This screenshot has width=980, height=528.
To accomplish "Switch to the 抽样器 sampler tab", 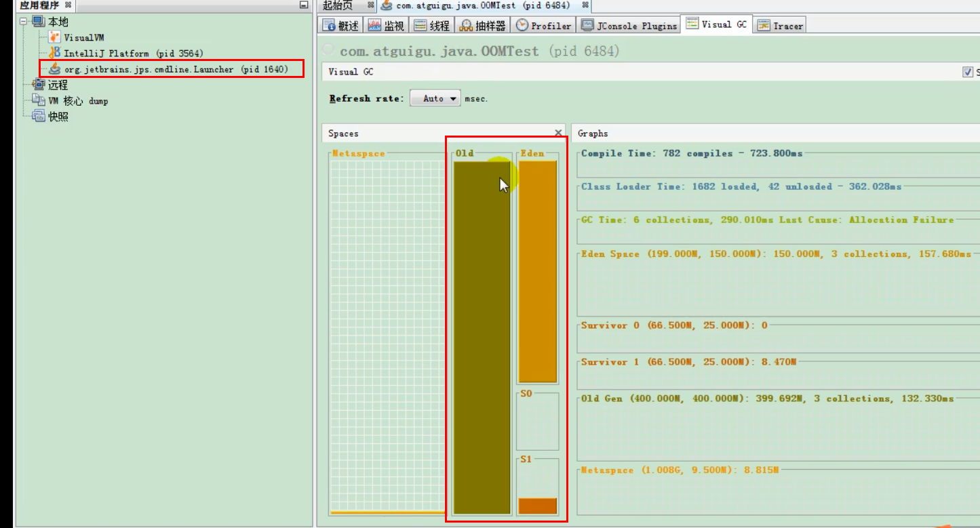I will click(x=483, y=26).
